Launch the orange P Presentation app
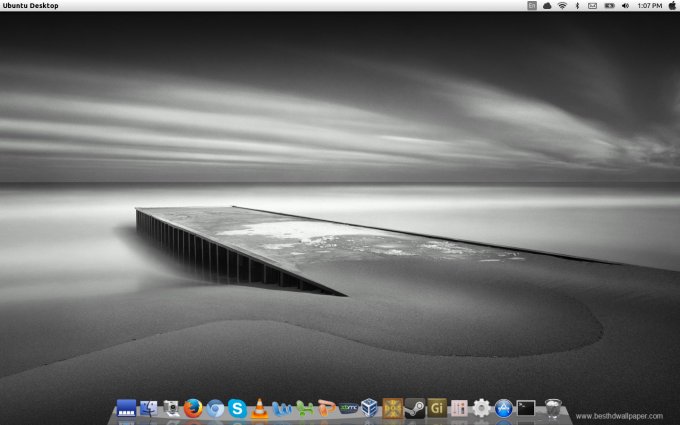Viewport: 680px width, 425px height. pos(326,409)
